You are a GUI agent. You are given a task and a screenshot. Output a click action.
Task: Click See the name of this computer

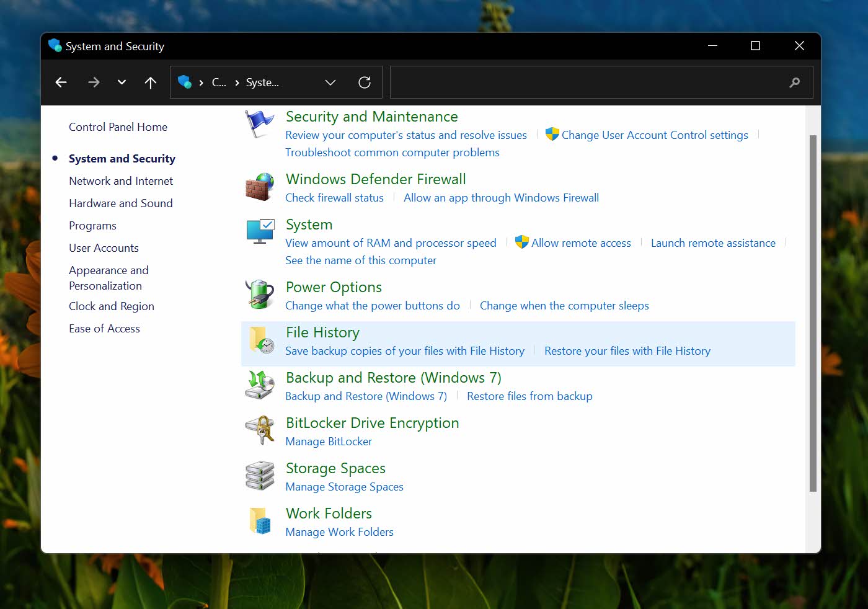361,260
